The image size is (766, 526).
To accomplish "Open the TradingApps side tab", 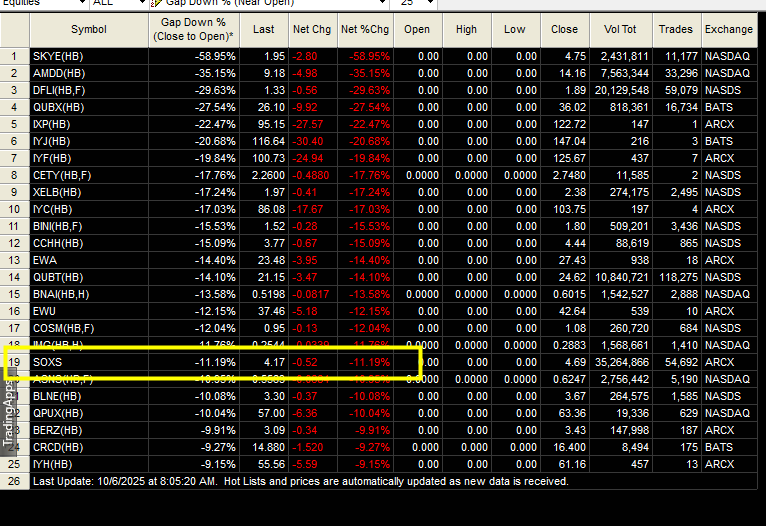I will point(8,413).
